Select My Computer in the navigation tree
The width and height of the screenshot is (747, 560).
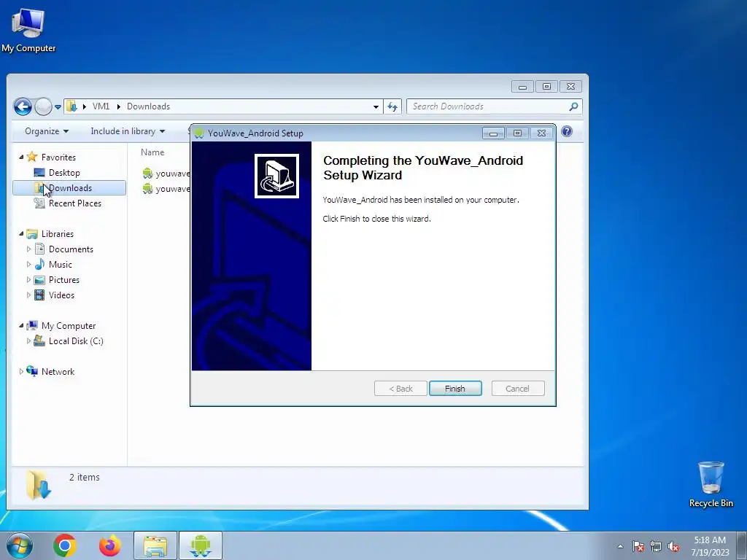(x=68, y=326)
